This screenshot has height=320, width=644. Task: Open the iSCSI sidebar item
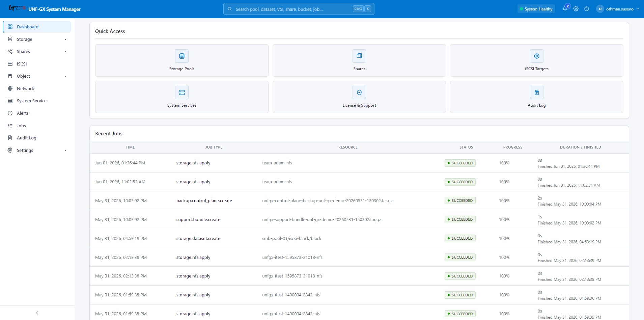(x=37, y=64)
